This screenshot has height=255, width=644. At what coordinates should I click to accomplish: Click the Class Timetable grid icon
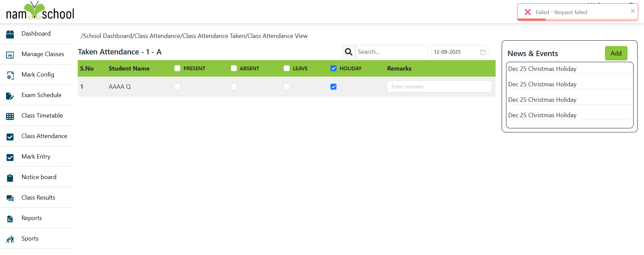10,116
